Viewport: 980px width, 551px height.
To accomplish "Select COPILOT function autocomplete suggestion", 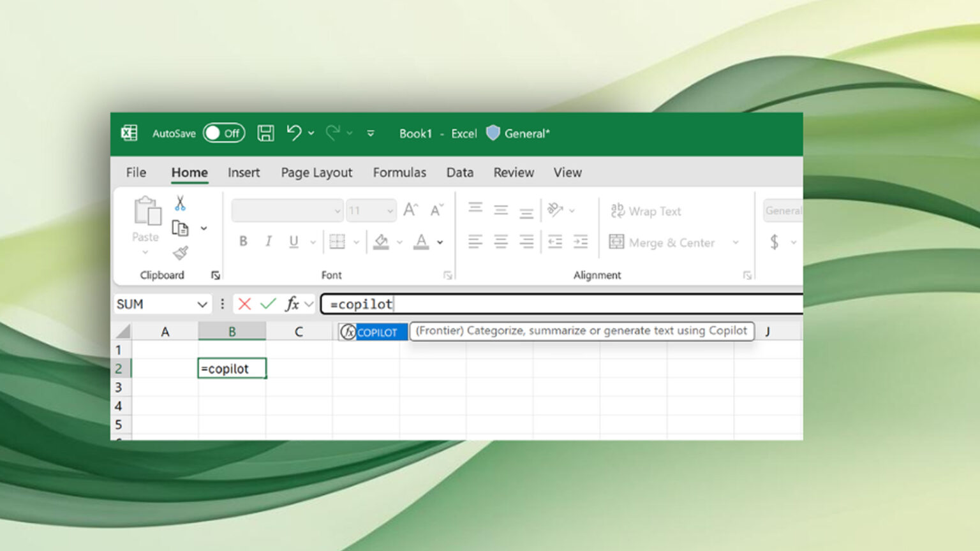I will (373, 332).
